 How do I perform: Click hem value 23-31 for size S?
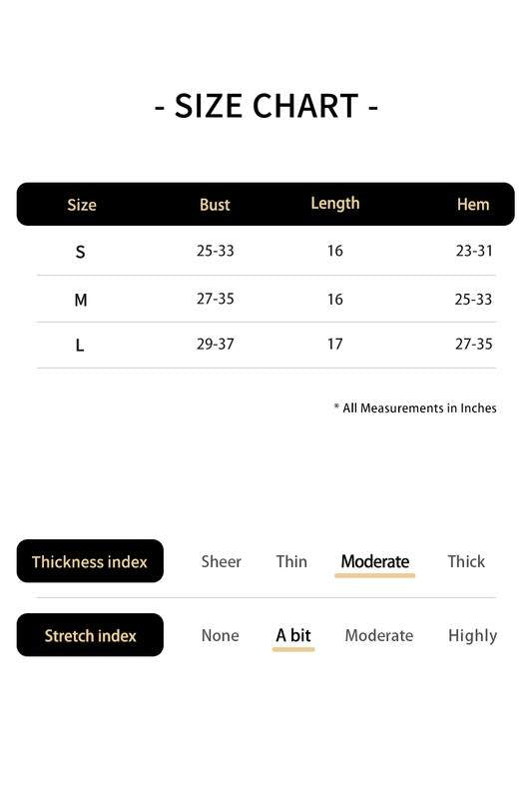(474, 251)
